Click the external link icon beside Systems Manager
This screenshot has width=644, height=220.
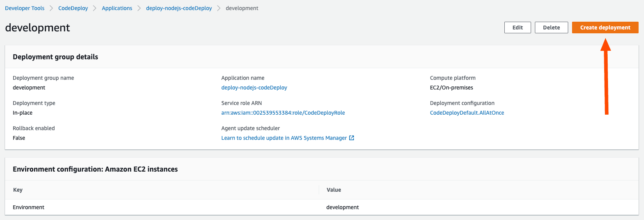tap(352, 138)
